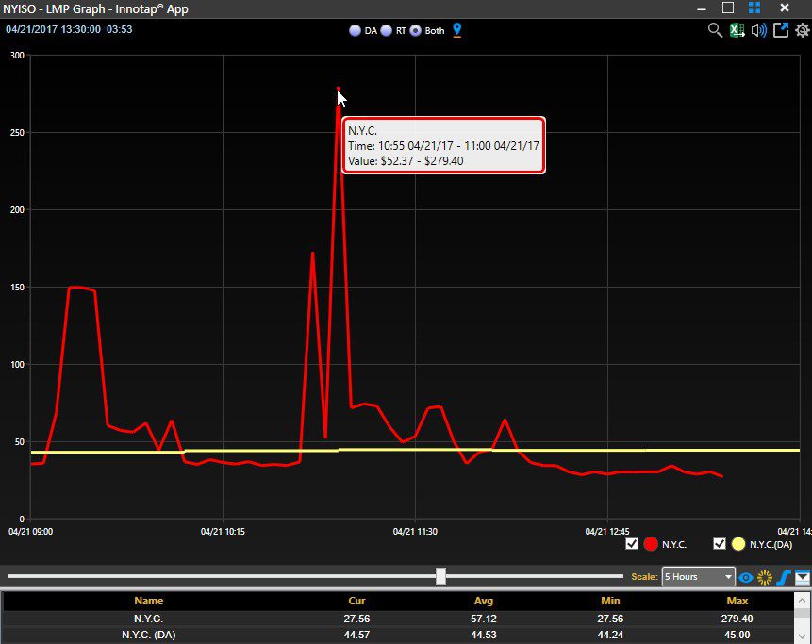Click the 04/21/2017 13:30:00 timestamp
This screenshot has width=812, height=644.
pos(54,29)
